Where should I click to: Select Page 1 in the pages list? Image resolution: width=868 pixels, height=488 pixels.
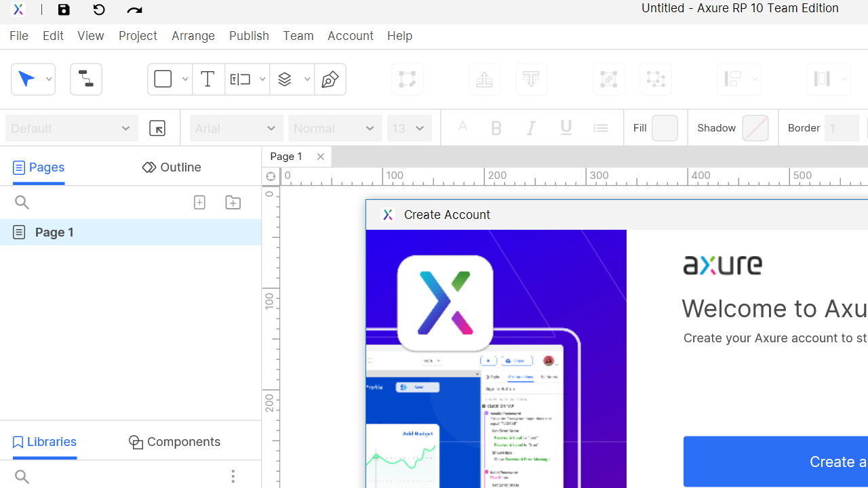pos(54,232)
